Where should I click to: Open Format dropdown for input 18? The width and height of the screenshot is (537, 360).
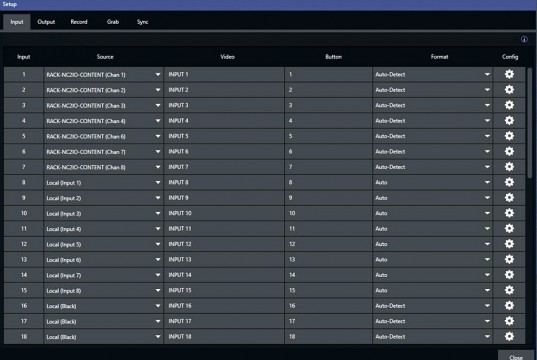(433, 336)
